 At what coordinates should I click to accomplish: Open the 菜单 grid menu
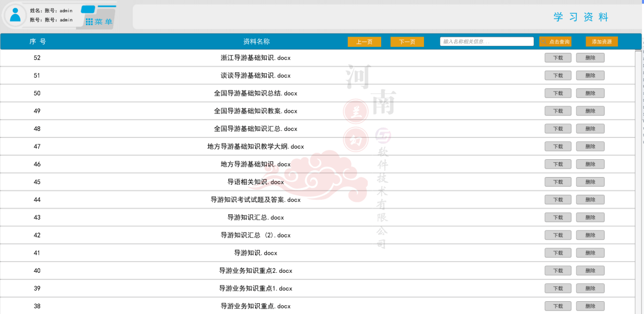pyautogui.click(x=99, y=22)
